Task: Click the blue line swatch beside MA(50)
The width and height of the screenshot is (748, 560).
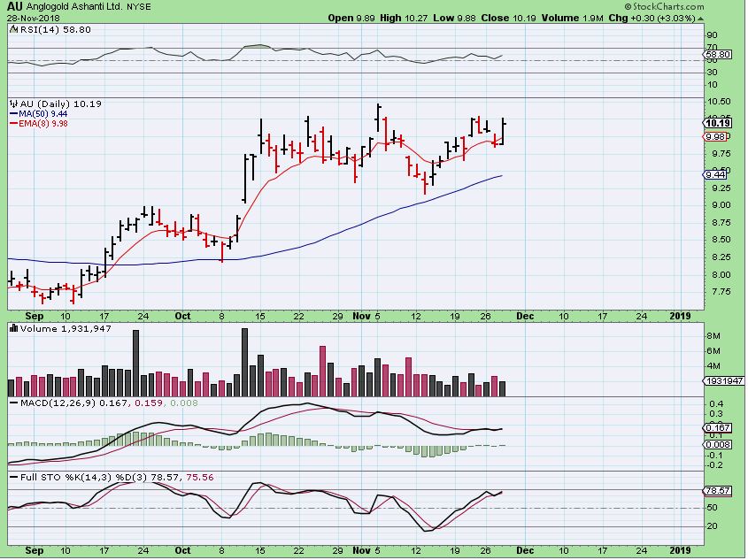Action: click(x=13, y=114)
